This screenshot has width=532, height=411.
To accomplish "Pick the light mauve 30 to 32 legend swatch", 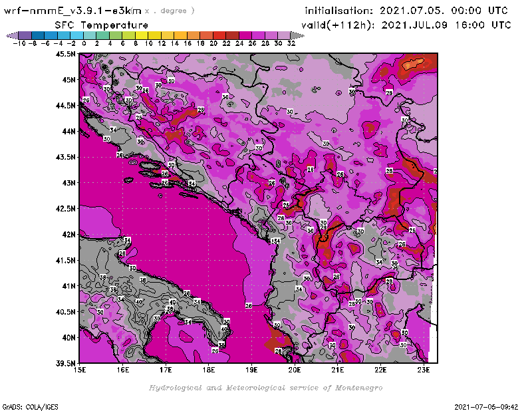I will tap(284, 35).
